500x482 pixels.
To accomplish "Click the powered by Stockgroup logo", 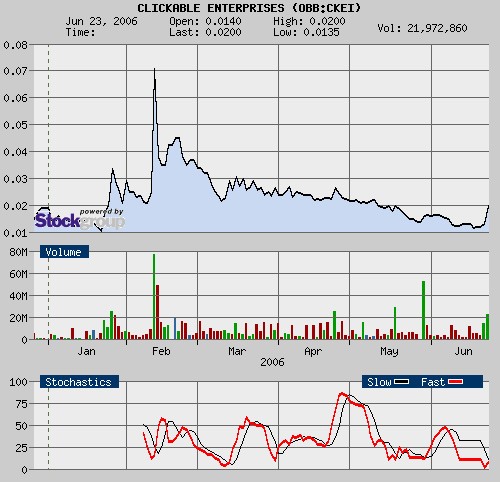I will pos(80,219).
